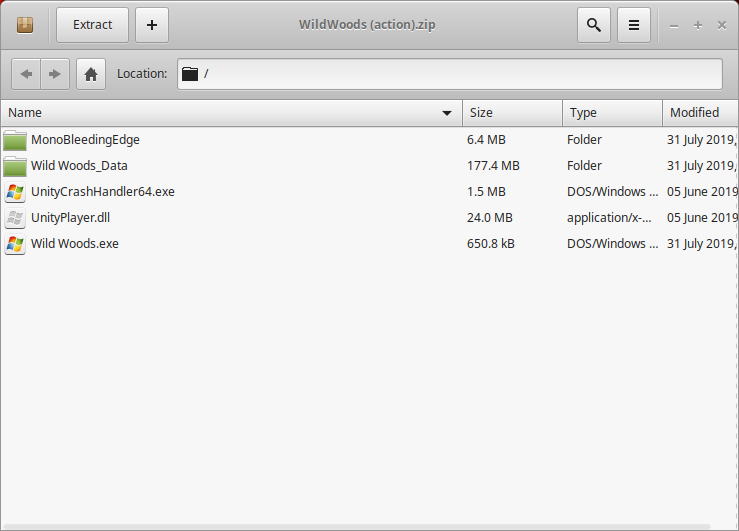The width and height of the screenshot is (739, 531).
Task: Click the 1.5 MB size cell
Action: pos(486,192)
